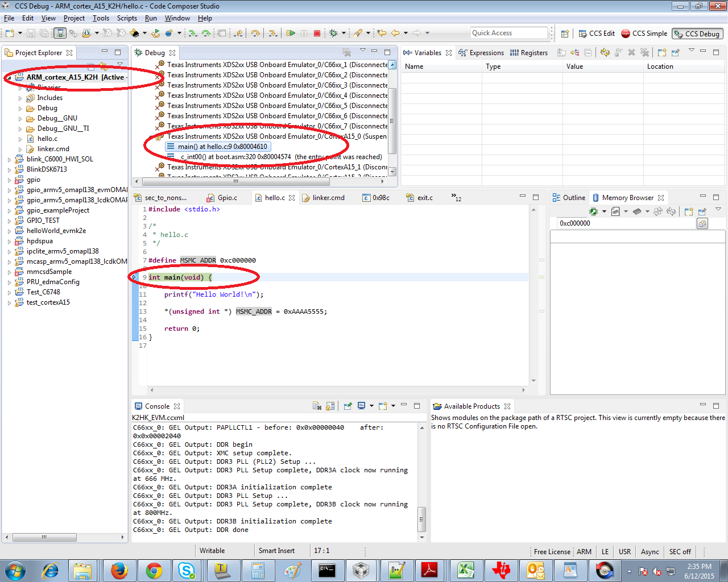Image resolution: width=728 pixels, height=582 pixels.
Task: Switch to the Expressions tab
Action: click(481, 52)
